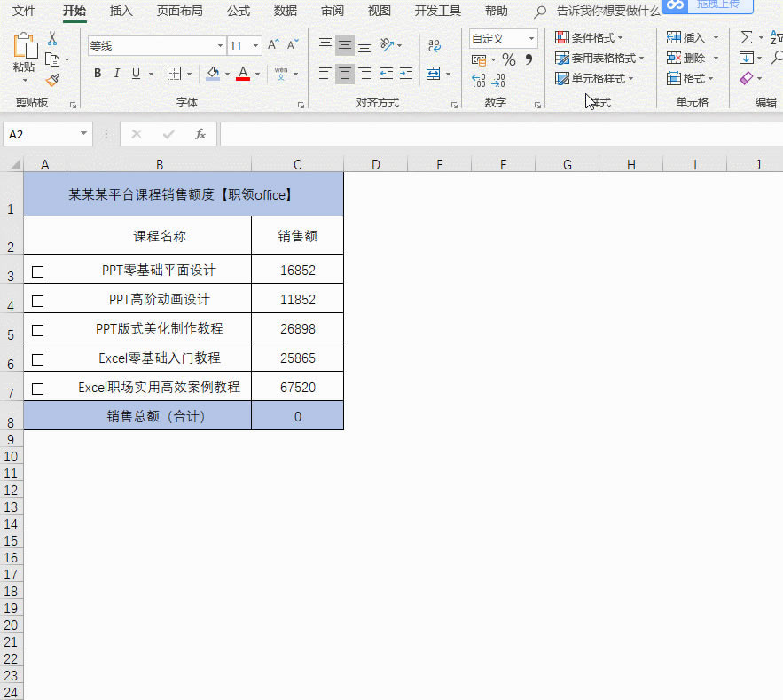Open 条件格式 dropdown

point(590,37)
